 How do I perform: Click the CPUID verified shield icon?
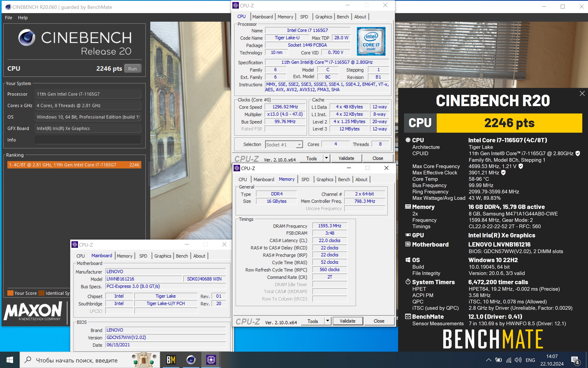point(578,153)
